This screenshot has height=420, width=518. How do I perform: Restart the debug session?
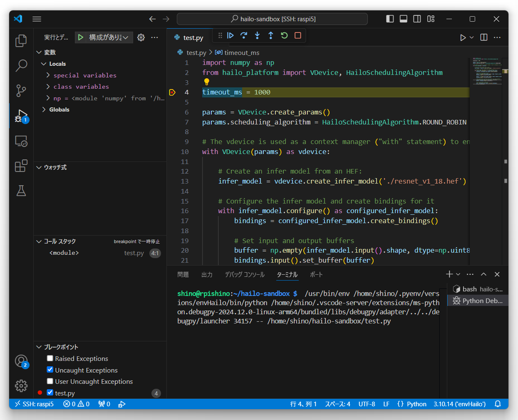284,35
